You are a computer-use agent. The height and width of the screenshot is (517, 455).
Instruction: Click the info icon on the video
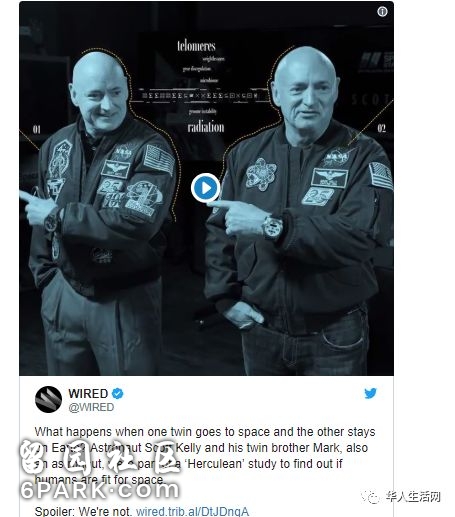point(382,12)
